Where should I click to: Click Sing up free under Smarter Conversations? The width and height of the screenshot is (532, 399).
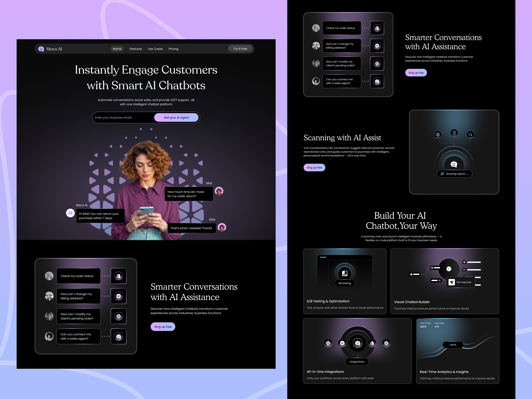click(163, 326)
